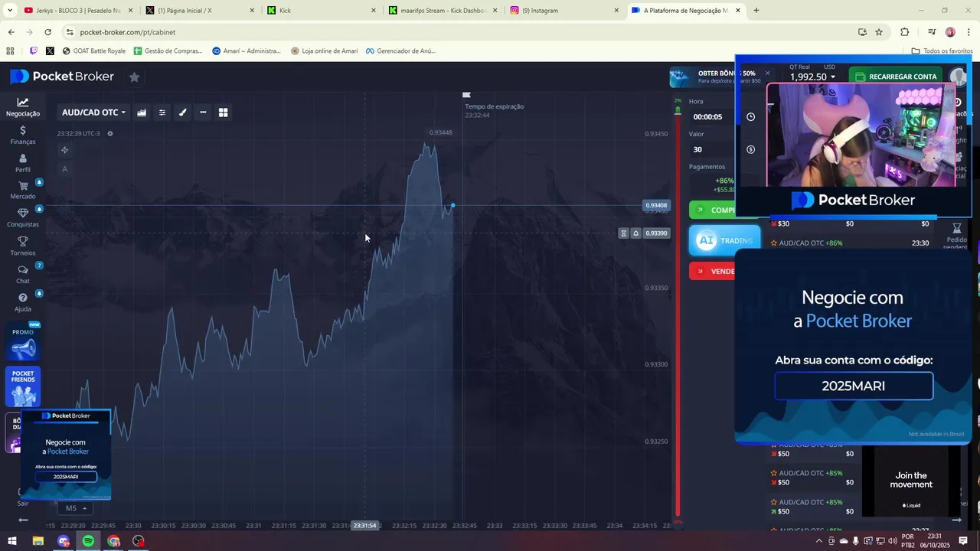Click the A auto-scale icon on chart

[64, 169]
